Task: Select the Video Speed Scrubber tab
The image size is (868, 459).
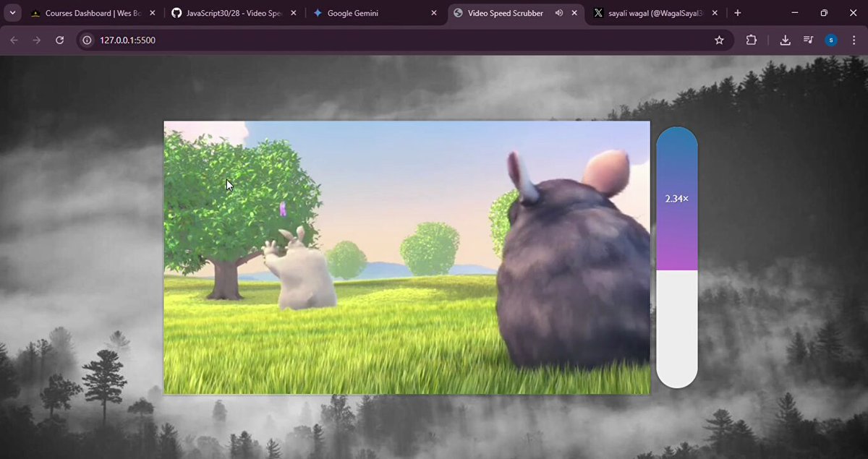Action: (x=516, y=13)
